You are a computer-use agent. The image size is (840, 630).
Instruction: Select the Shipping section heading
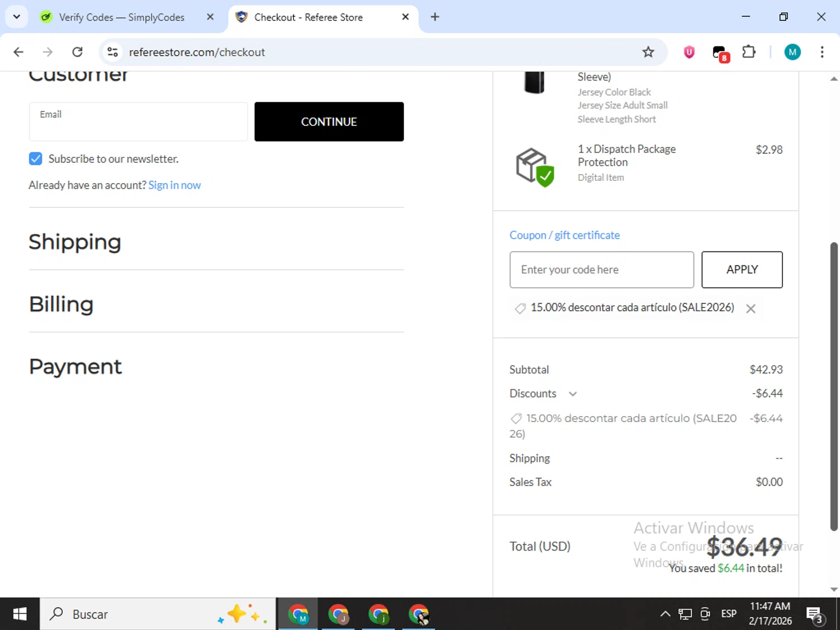[74, 242]
